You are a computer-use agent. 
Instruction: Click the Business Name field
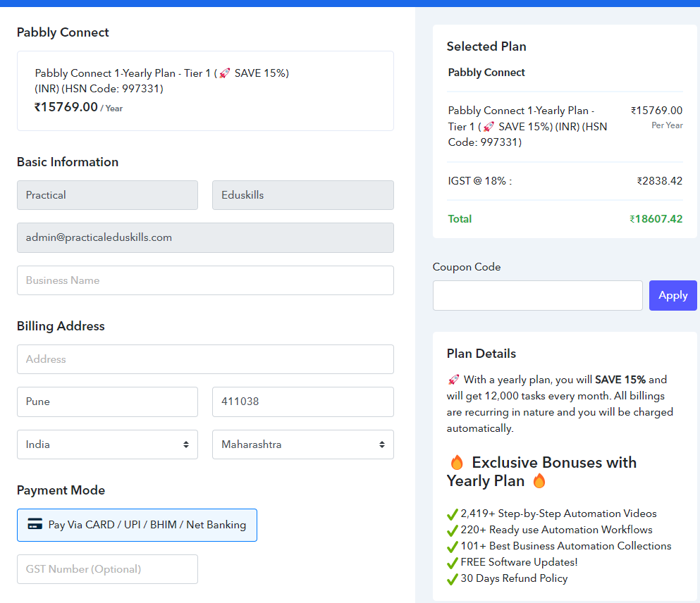click(205, 280)
